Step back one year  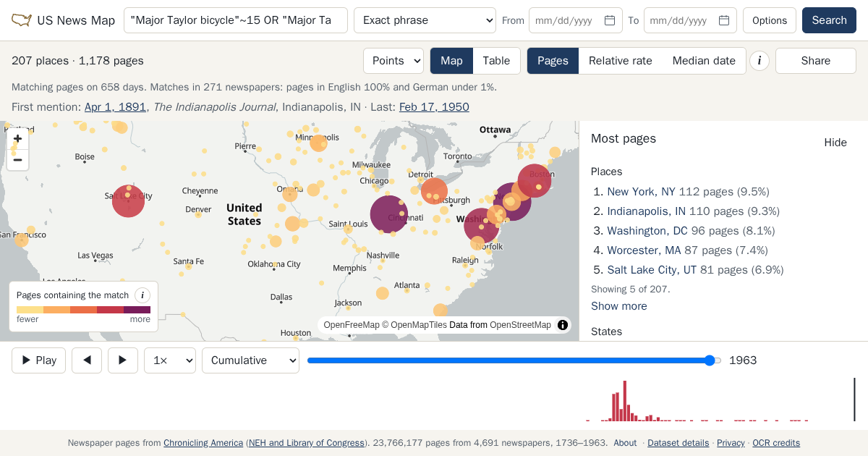click(87, 360)
